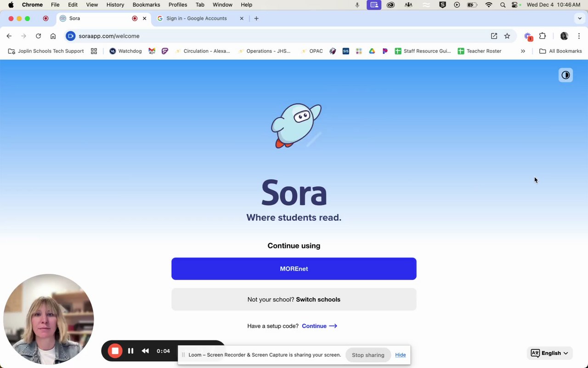The image size is (588, 368).
Task: Click the screen sharing menu bar icon
Action: tap(374, 5)
